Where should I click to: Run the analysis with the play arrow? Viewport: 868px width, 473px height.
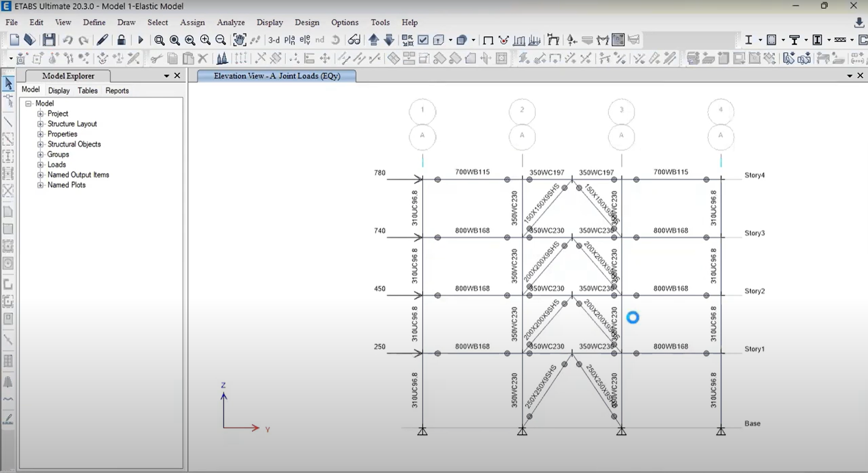(140, 40)
